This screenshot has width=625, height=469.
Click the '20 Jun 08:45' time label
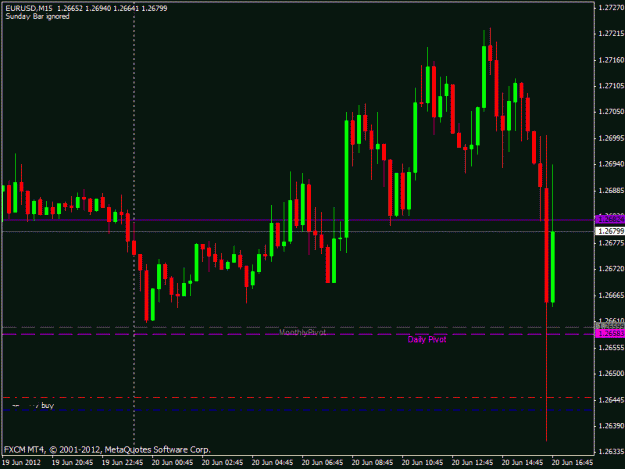pyautogui.click(x=372, y=462)
